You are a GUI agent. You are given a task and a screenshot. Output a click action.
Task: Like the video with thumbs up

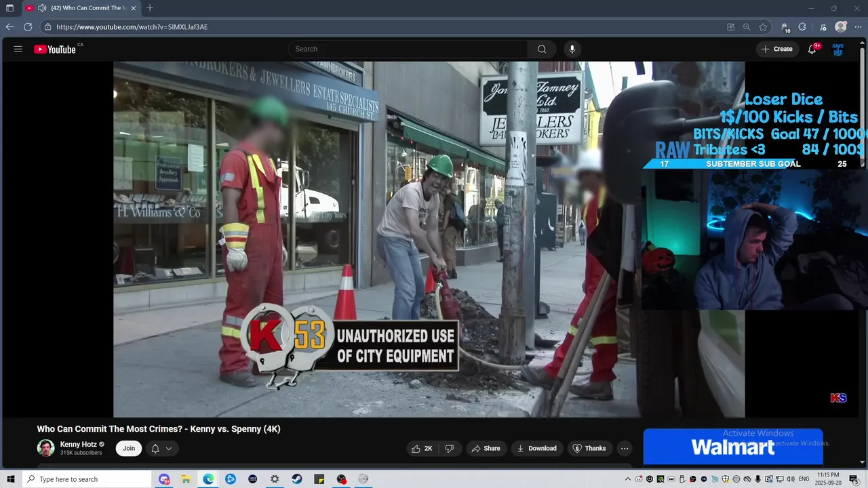click(421, 448)
